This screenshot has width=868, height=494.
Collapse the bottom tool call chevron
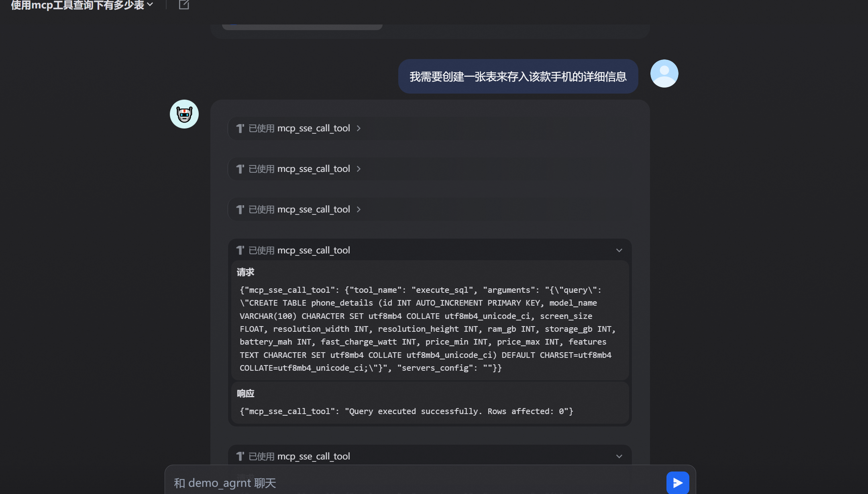pos(619,456)
